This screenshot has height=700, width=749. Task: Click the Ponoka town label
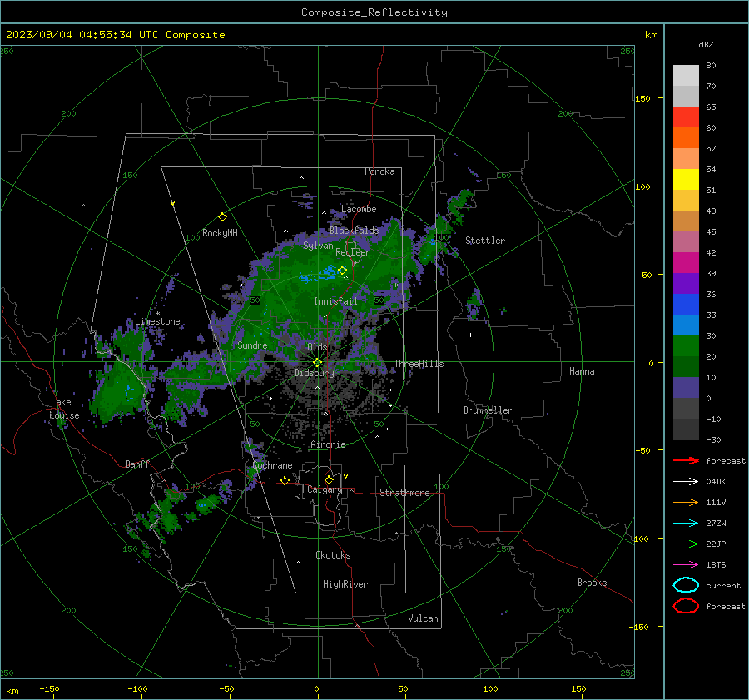(379, 171)
